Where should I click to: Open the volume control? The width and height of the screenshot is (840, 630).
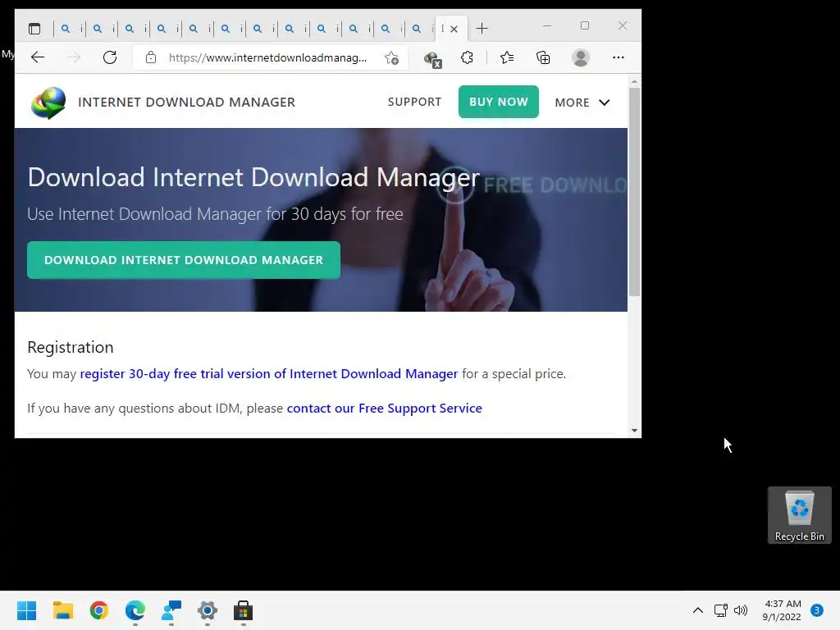741,610
